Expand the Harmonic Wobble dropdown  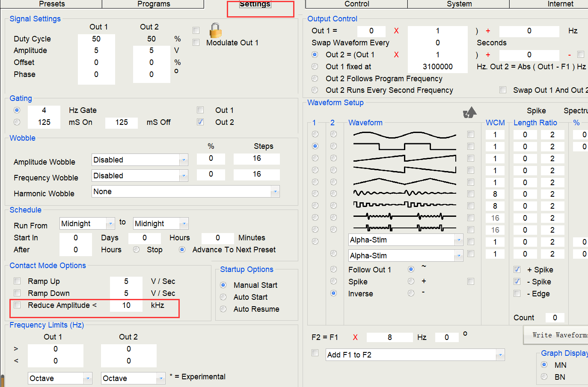(275, 192)
